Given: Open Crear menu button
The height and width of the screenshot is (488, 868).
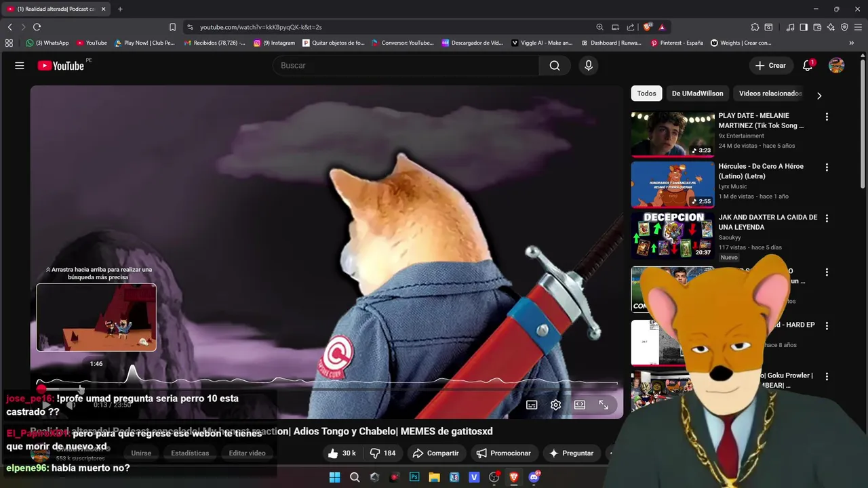Looking at the screenshot, I should pos(770,66).
